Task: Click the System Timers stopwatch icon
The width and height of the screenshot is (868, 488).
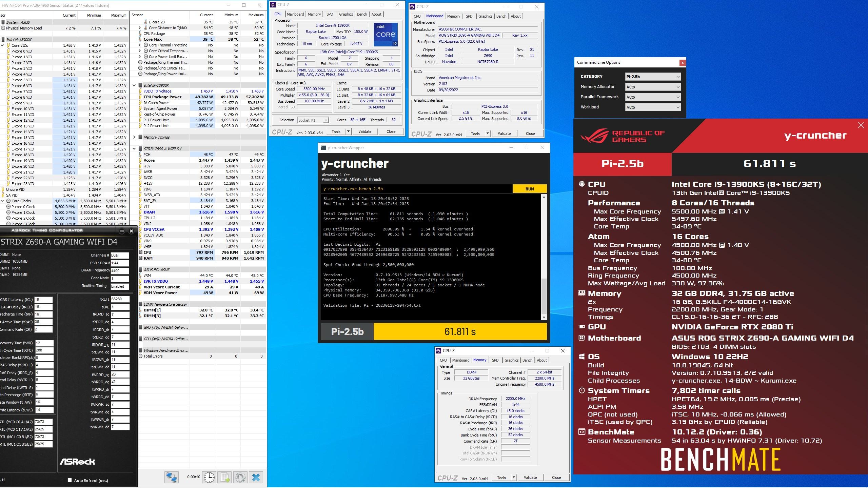Action: (582, 390)
